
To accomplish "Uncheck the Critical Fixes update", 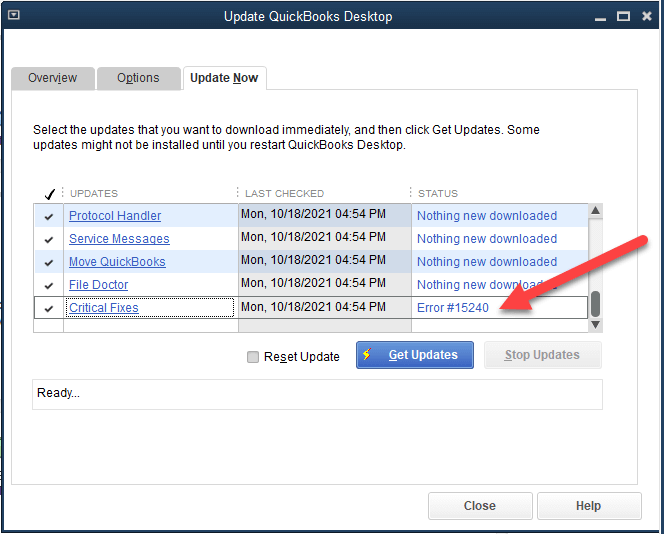I will point(49,308).
